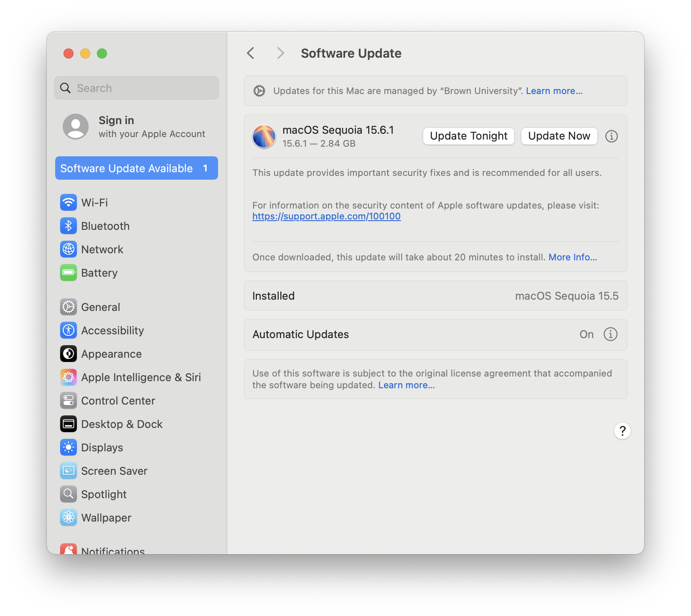
Task: Open General settings in sidebar
Action: (x=100, y=307)
